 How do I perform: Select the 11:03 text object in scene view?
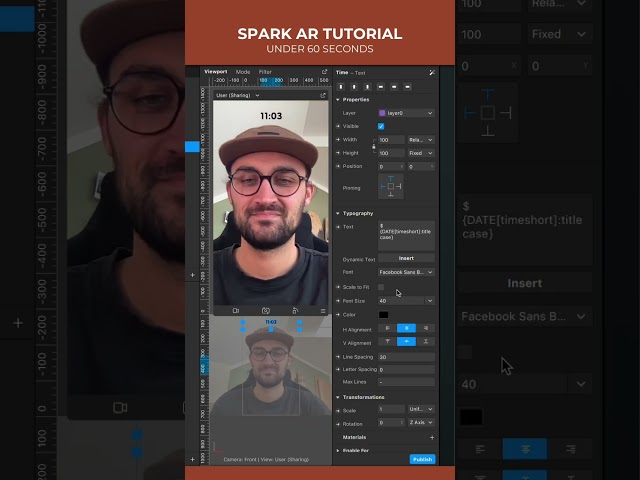point(271,322)
